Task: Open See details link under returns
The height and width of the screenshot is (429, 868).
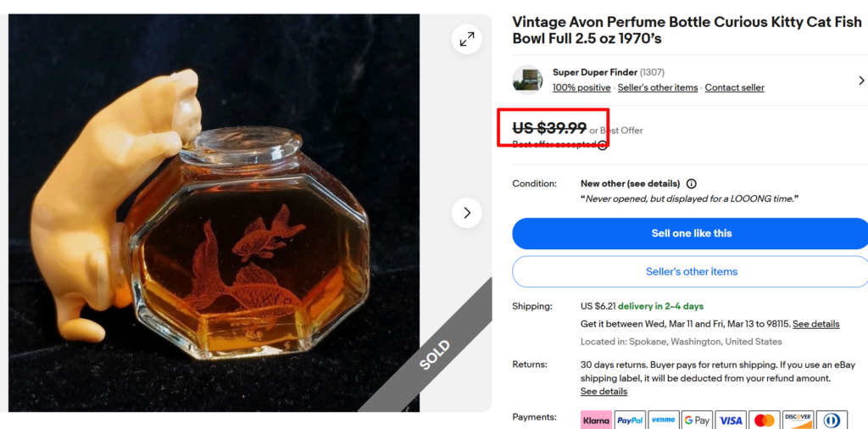Action: click(x=604, y=392)
